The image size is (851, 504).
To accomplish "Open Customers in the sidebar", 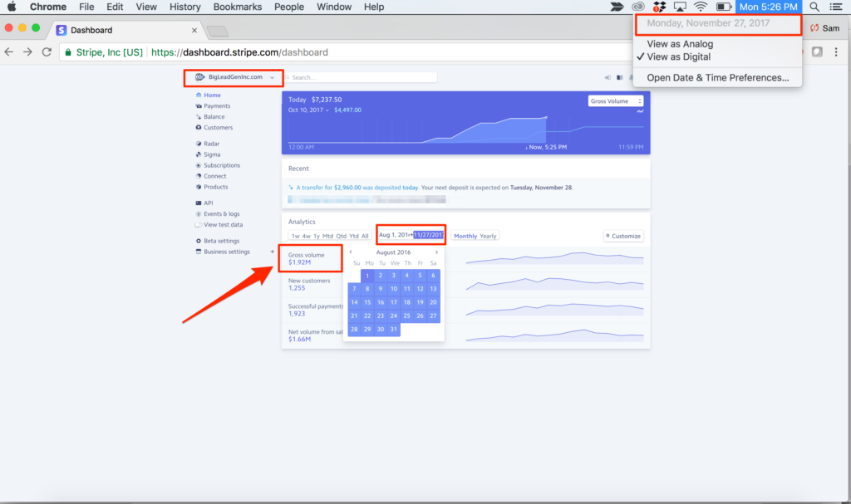I will pyautogui.click(x=218, y=128).
